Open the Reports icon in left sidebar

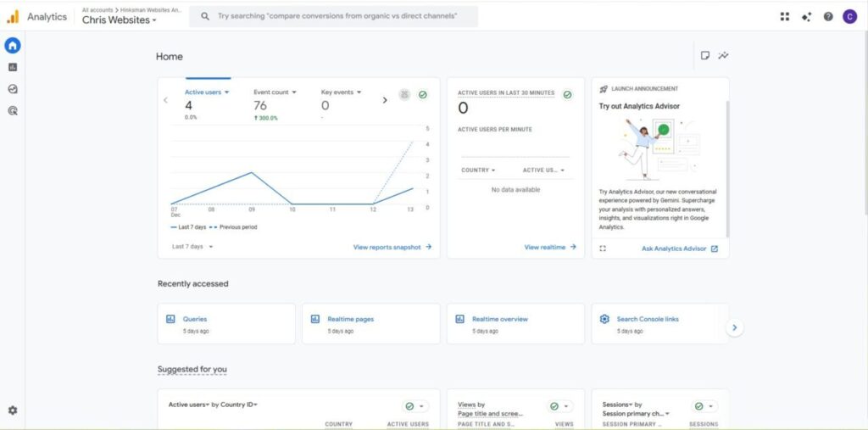pos(13,67)
